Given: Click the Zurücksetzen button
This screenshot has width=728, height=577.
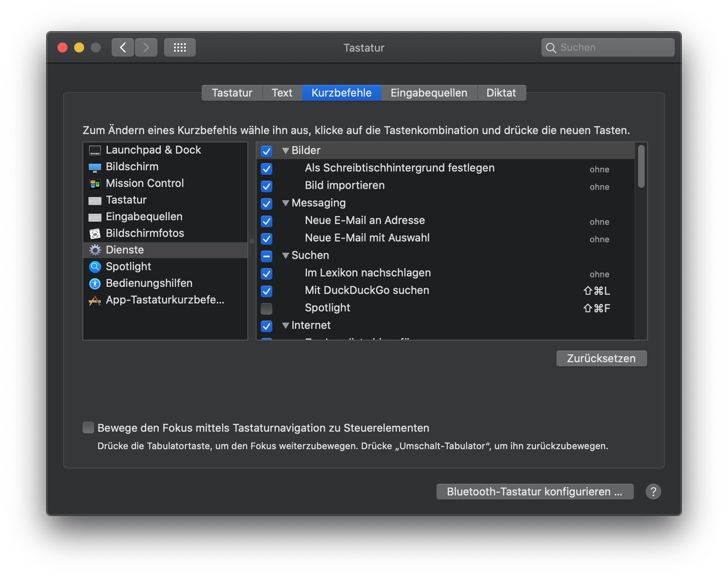Looking at the screenshot, I should (x=601, y=358).
